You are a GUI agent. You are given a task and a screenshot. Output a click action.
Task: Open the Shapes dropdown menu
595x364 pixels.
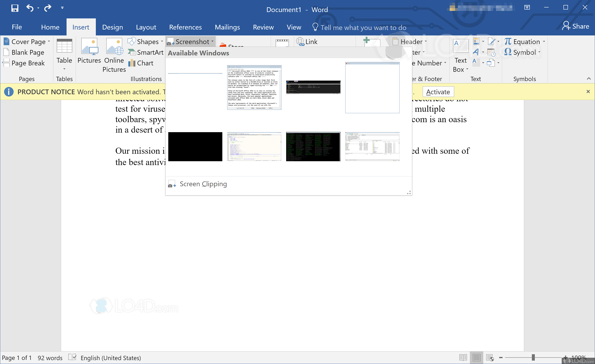point(162,42)
